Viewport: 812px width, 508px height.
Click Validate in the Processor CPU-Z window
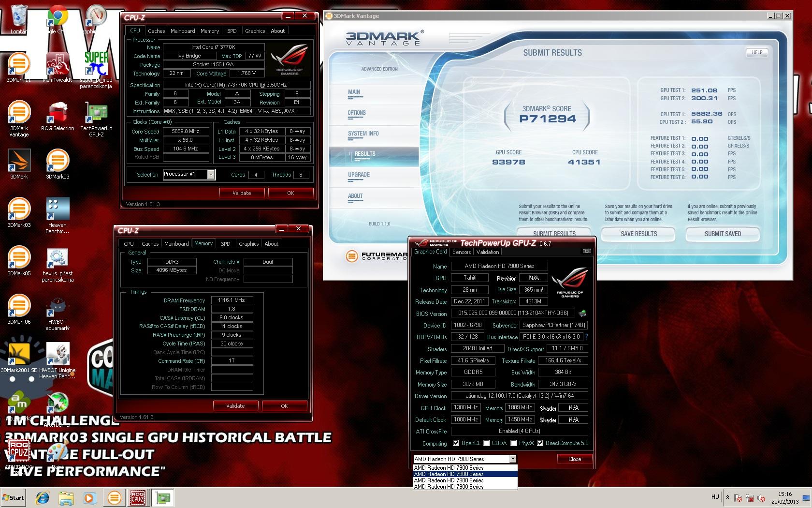pyautogui.click(x=242, y=193)
